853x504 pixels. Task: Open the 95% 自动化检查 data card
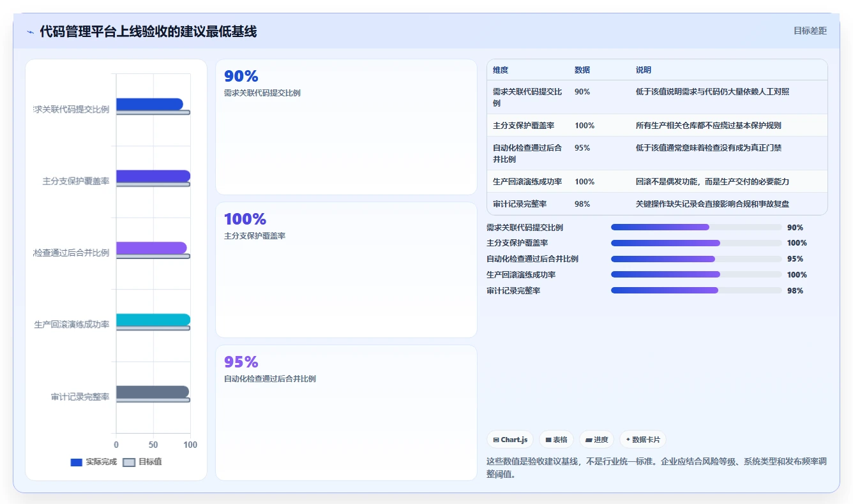346,413
